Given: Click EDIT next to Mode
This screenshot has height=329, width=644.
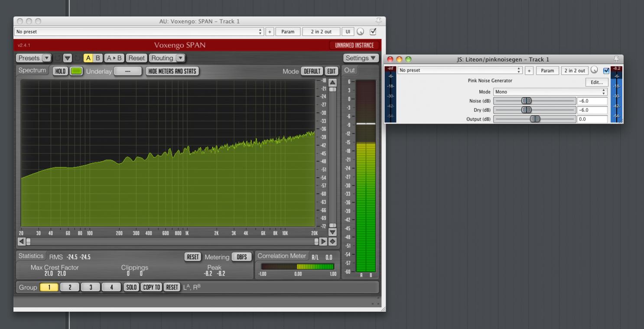Looking at the screenshot, I should [x=331, y=72].
